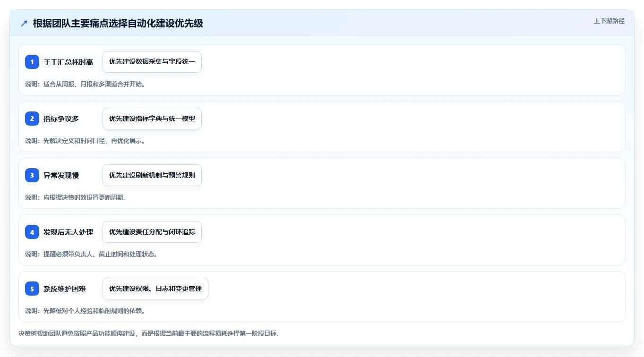The image size is (644, 357).
Task: Select the 优先建设刷新机制与预警规则 box
Action: pos(152,175)
